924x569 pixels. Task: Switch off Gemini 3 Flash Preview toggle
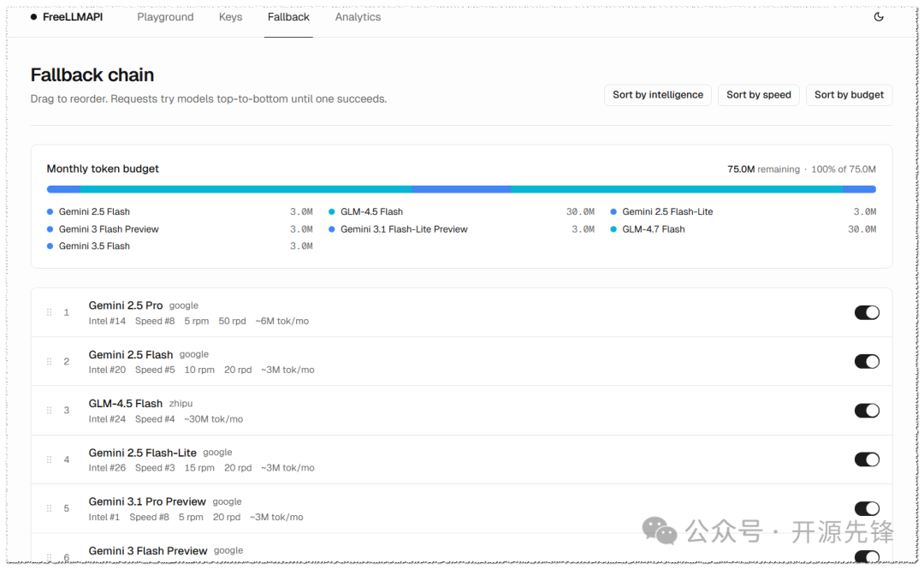pos(867,557)
